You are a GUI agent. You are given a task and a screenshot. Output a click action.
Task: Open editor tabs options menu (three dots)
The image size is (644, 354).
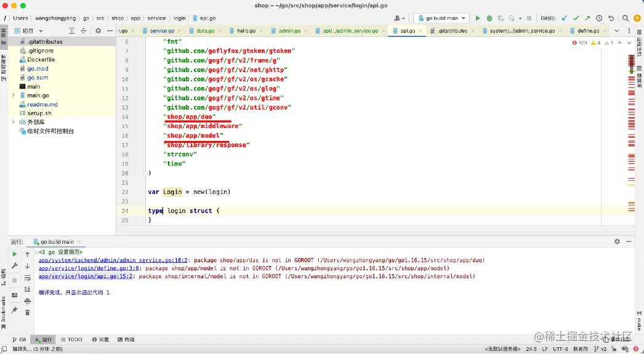(629, 31)
